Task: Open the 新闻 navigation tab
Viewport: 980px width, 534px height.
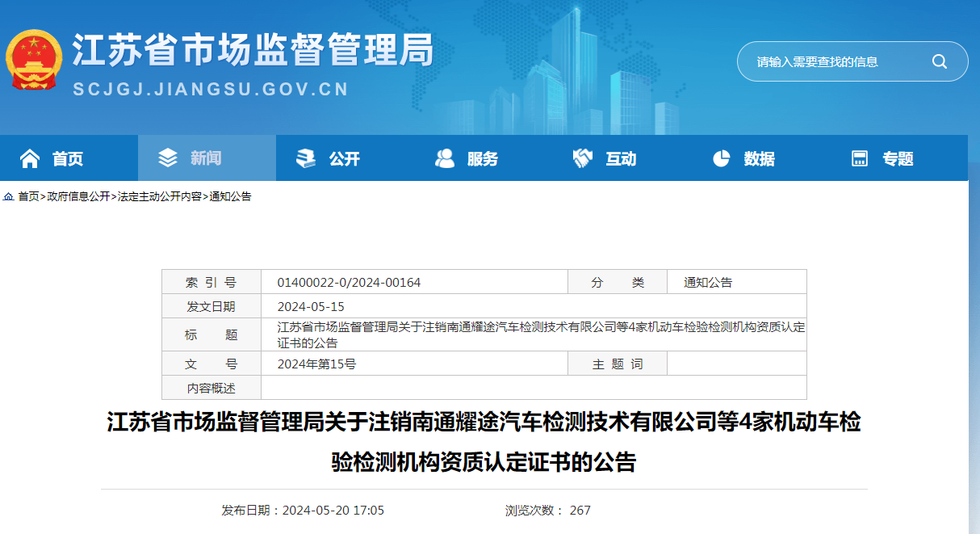Action: 207,158
